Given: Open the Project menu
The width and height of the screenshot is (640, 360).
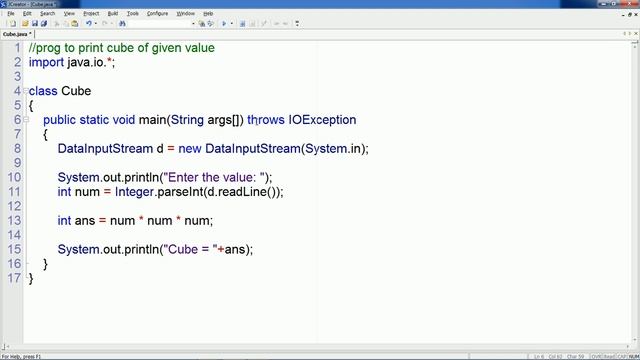Looking at the screenshot, I should point(91,13).
